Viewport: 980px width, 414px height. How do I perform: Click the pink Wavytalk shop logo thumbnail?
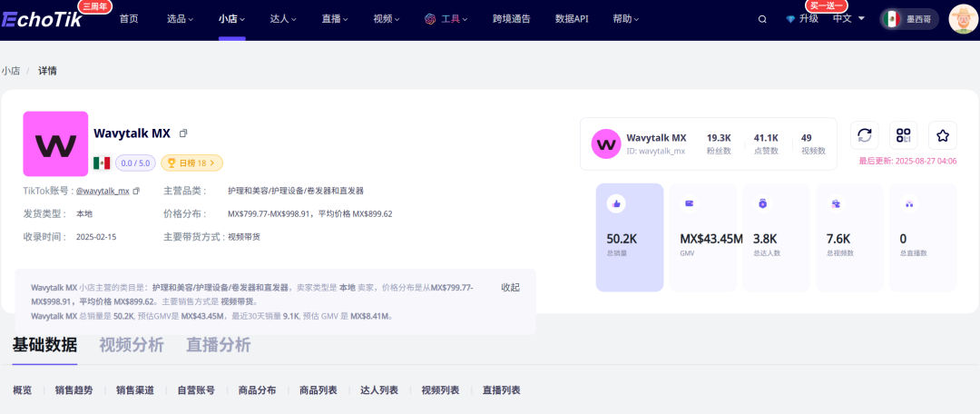(55, 143)
